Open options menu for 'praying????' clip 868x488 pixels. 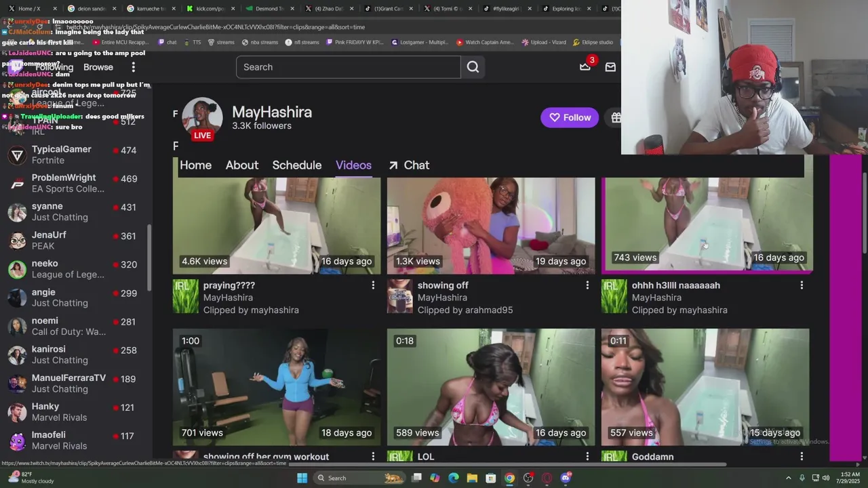tap(372, 285)
